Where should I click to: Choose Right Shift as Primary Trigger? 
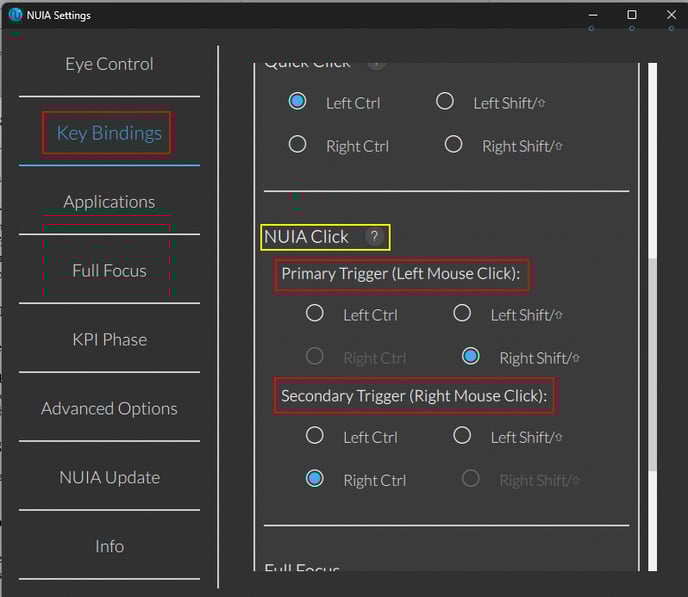[471, 356]
